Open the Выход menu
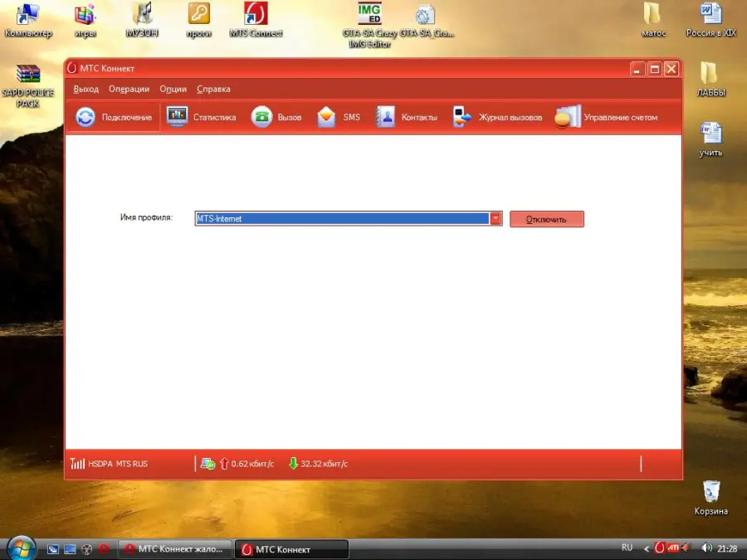 pyautogui.click(x=85, y=89)
